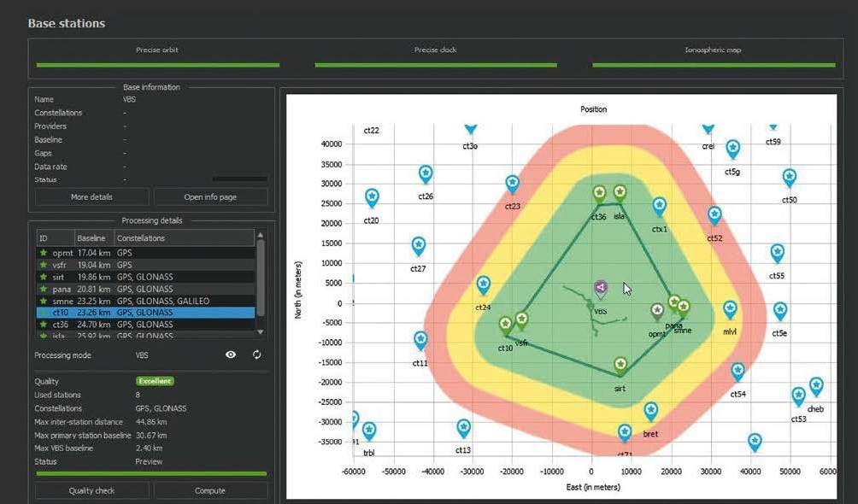Viewport: 858px width, 504px height.
Task: Select the sirt base station marker
Action: click(620, 366)
